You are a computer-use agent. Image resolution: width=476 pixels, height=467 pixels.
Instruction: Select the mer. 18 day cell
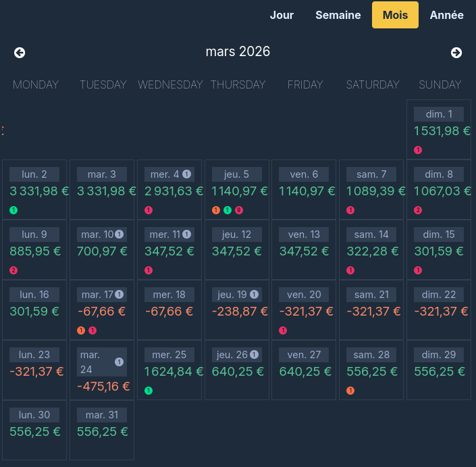(x=169, y=310)
